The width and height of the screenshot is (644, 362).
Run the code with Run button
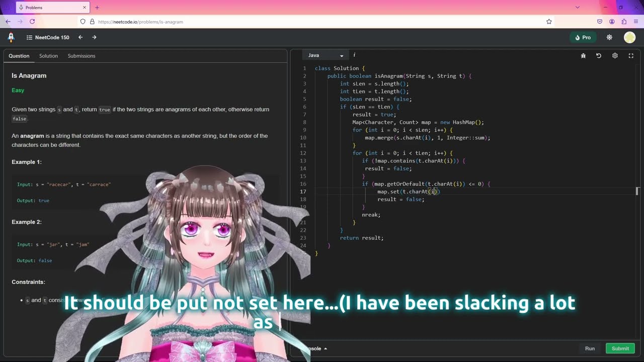[x=590, y=348]
